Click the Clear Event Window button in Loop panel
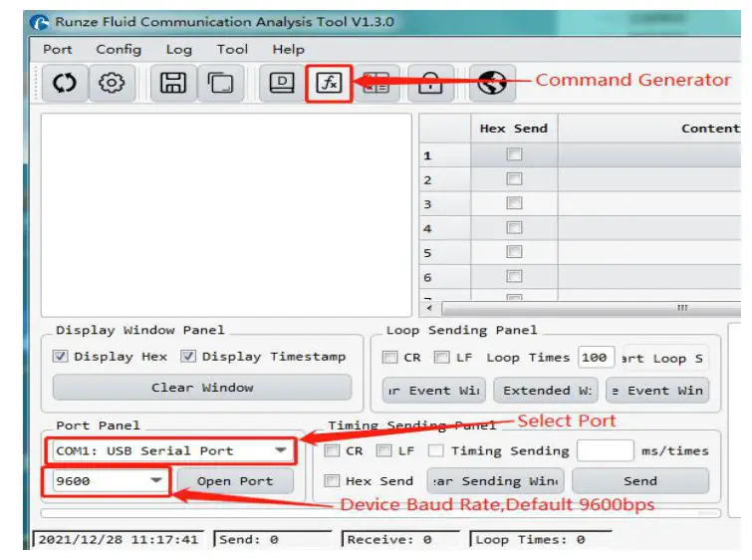 point(434,391)
